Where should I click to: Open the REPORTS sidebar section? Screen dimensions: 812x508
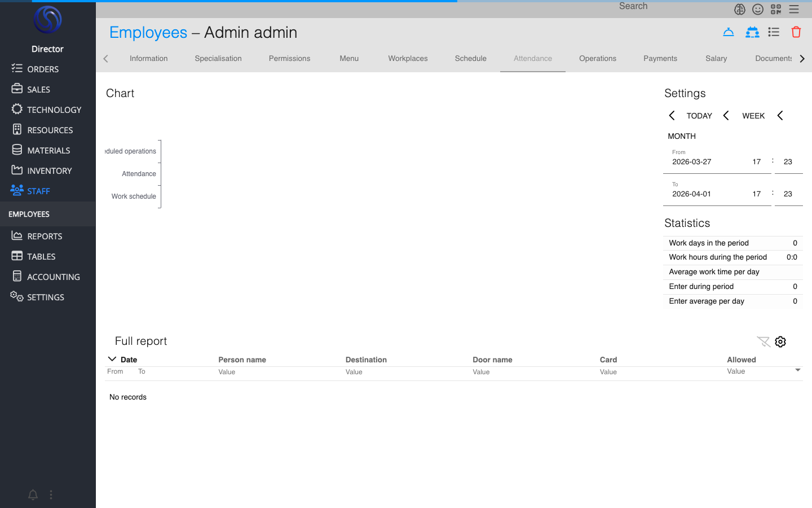(45, 236)
